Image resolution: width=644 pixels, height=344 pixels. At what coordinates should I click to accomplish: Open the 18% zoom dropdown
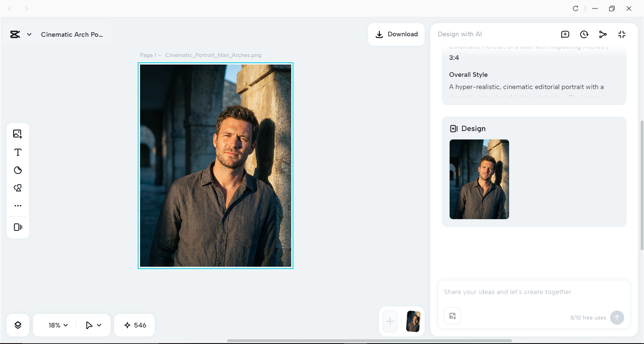(x=58, y=325)
